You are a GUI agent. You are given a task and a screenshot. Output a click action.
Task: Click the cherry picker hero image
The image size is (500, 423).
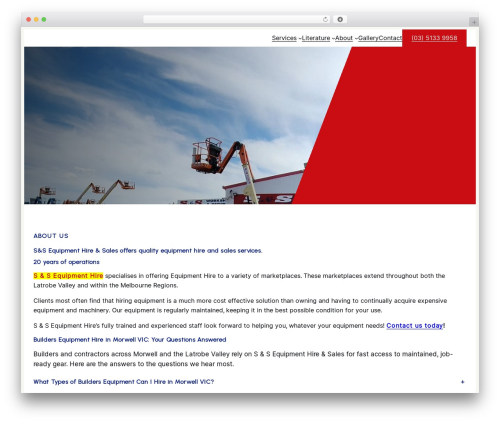coord(187,125)
